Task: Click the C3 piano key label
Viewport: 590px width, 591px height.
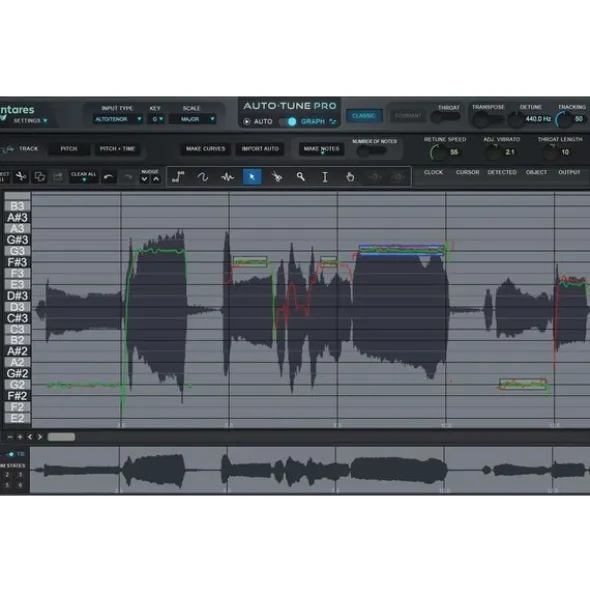Action: [17, 329]
